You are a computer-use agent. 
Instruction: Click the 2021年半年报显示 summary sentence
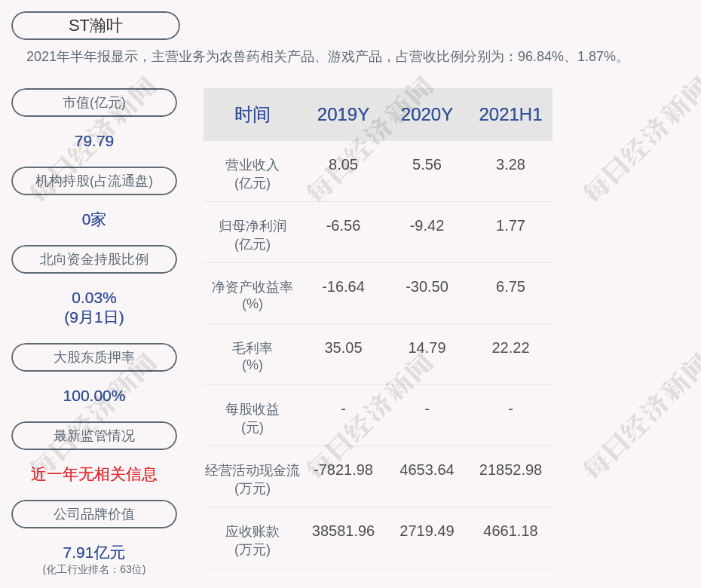click(x=326, y=57)
